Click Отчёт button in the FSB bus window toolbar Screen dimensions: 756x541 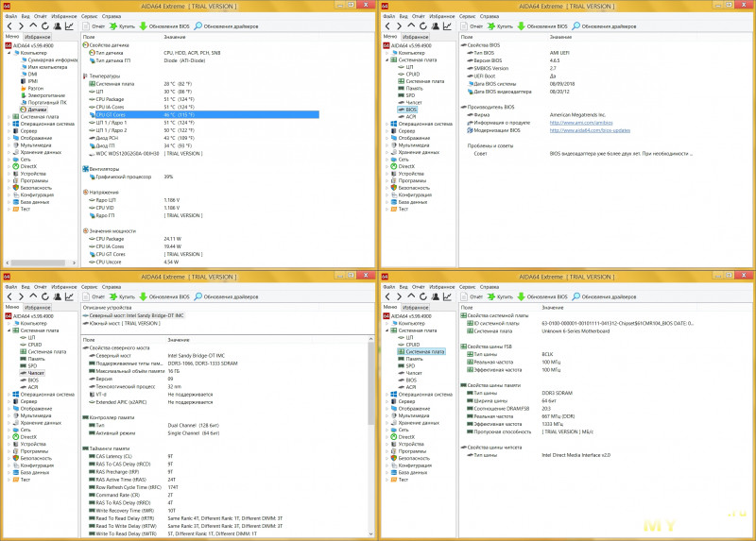coord(472,296)
